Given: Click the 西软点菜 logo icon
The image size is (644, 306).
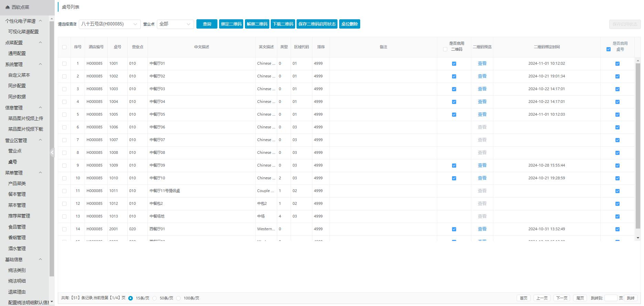Looking at the screenshot, I should point(8,7).
